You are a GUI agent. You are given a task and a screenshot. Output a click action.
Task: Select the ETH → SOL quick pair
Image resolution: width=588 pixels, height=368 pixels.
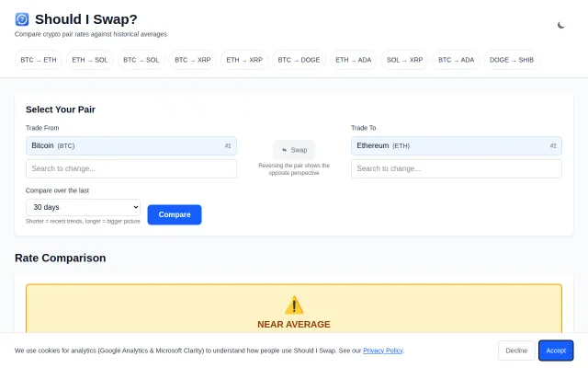point(90,60)
